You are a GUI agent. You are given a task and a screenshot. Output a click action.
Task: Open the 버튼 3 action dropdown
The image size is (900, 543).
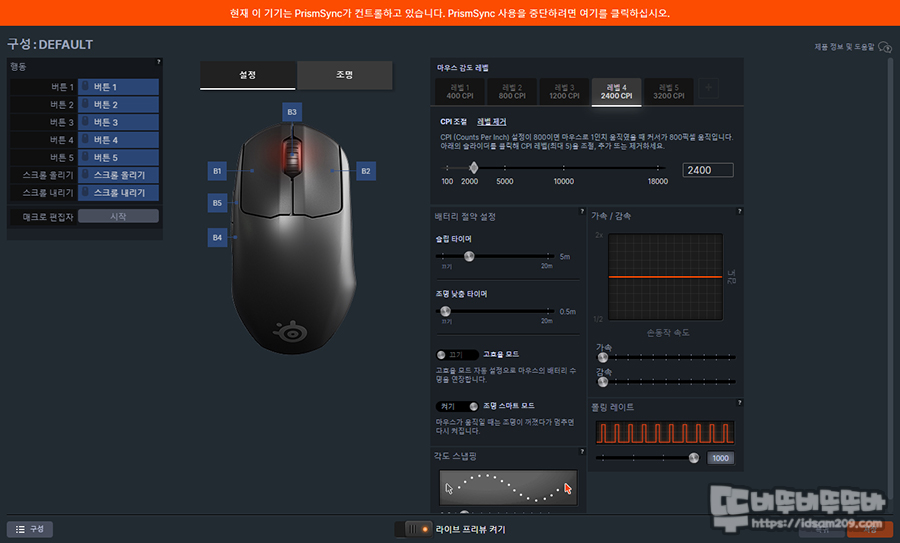(118, 122)
